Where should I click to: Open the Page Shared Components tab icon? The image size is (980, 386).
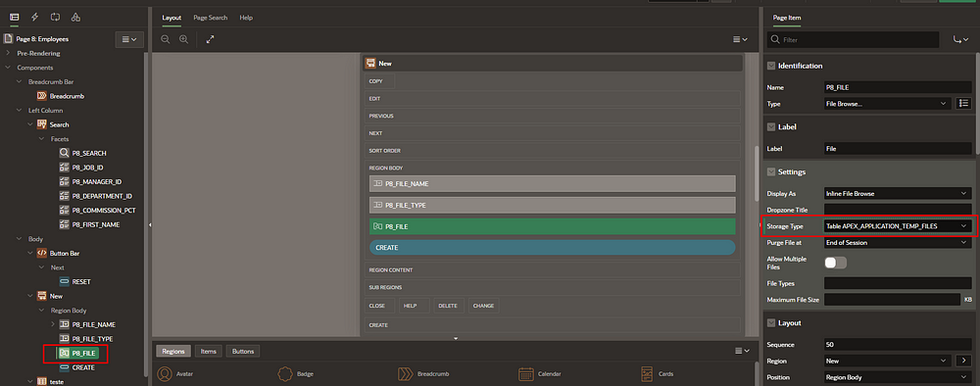click(x=75, y=17)
